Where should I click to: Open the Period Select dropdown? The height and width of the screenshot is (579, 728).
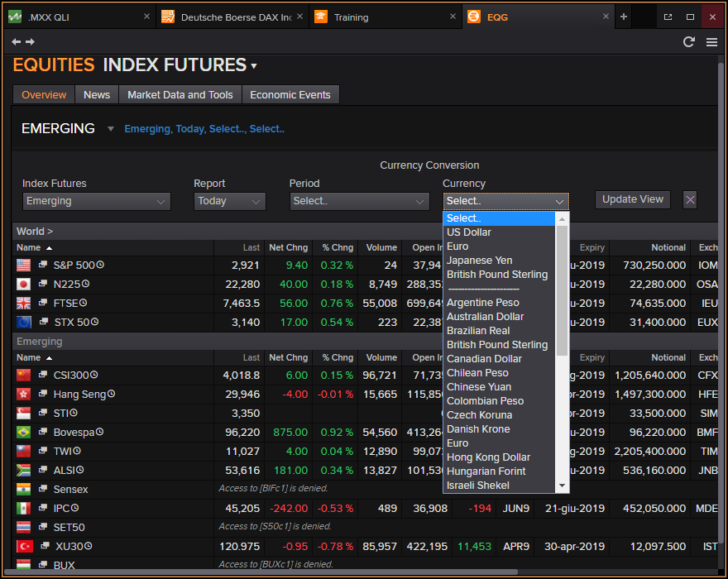[359, 202]
